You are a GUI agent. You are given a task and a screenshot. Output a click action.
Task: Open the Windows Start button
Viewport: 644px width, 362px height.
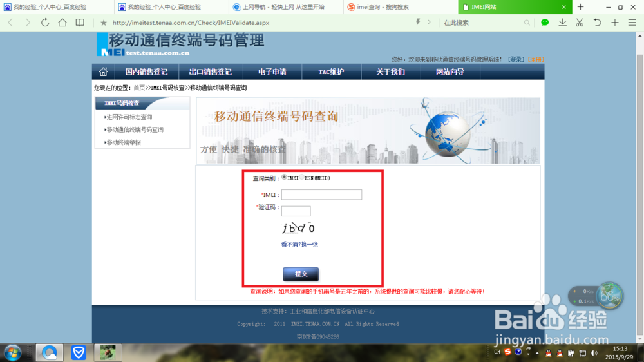coord(12,353)
